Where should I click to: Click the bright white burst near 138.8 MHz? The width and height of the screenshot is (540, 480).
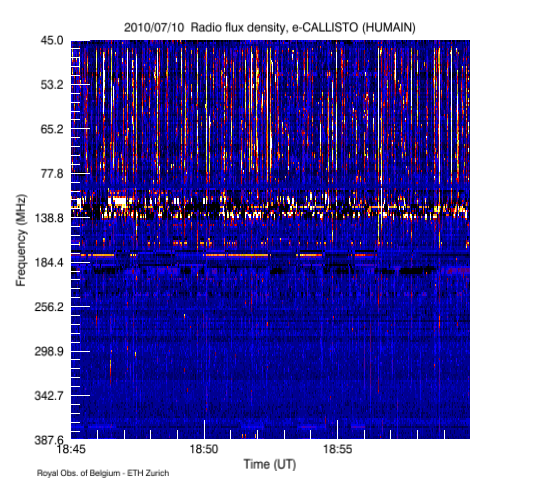117,201
